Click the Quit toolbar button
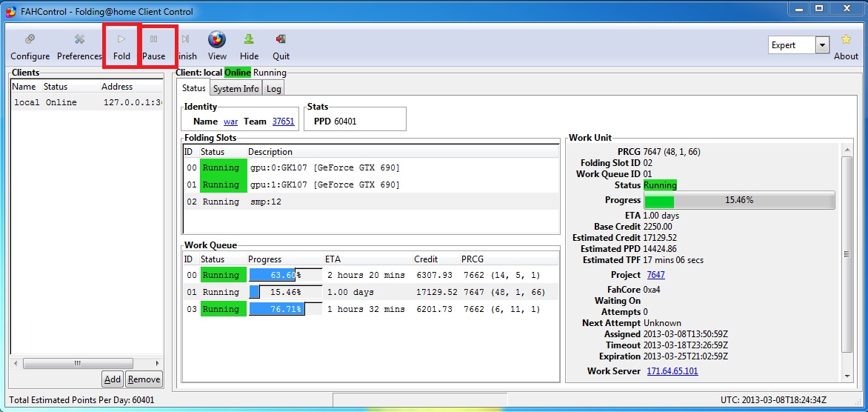This screenshot has width=868, height=412. tap(281, 47)
